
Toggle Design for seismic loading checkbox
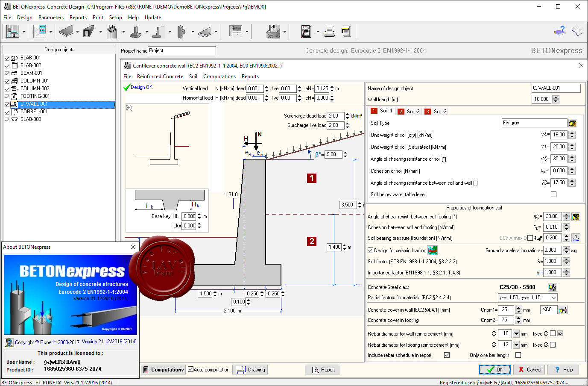[x=371, y=250]
